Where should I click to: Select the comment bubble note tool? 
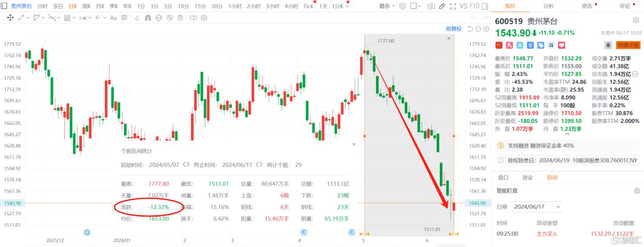(x=124, y=18)
